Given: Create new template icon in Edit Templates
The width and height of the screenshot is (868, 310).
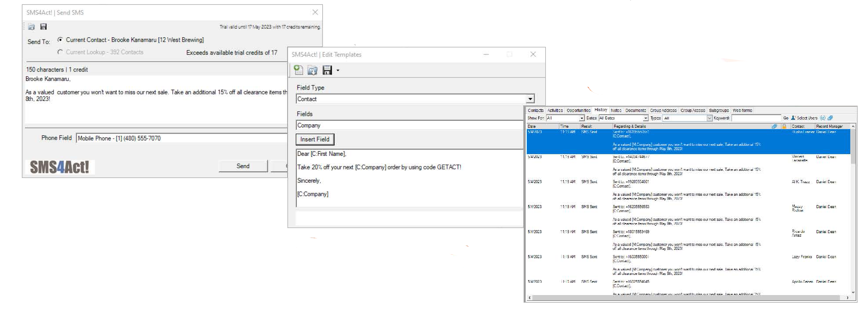Looking at the screenshot, I should point(299,70).
